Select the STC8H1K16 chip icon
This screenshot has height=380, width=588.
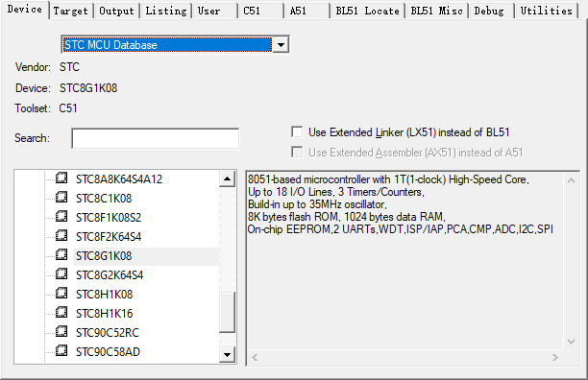pyautogui.click(x=61, y=312)
